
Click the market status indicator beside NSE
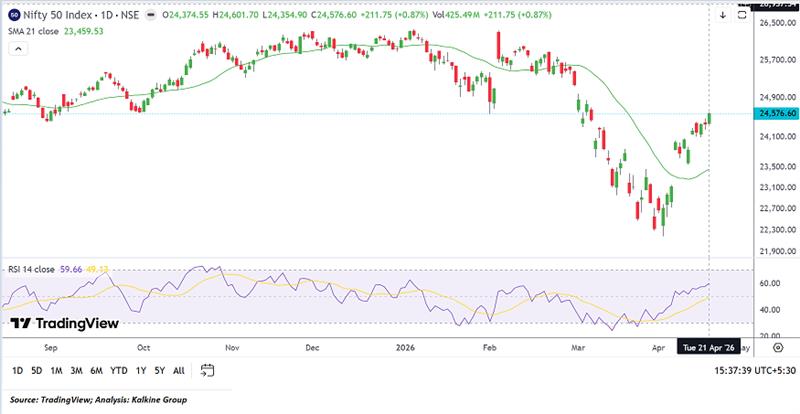click(x=150, y=15)
